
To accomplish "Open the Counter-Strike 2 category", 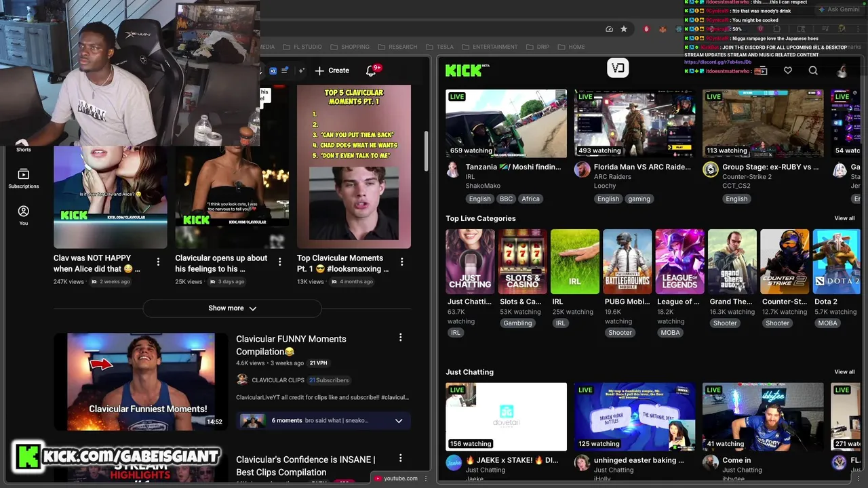I will tap(785, 262).
